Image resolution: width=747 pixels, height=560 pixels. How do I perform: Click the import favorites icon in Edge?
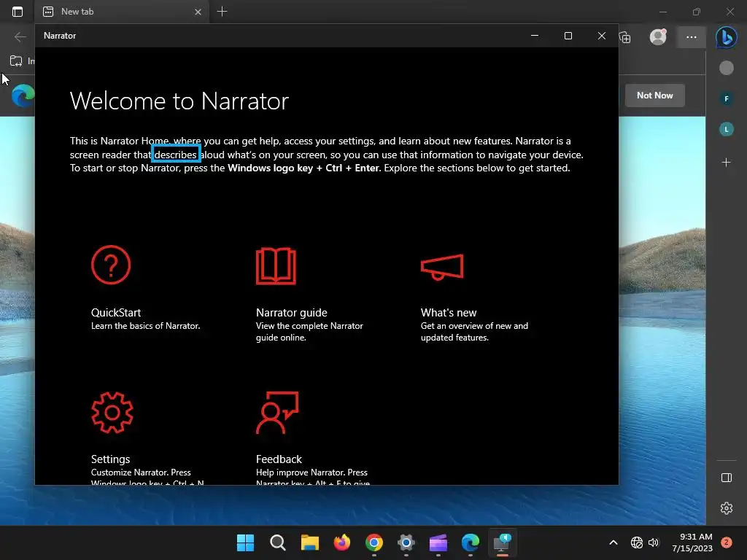pyautogui.click(x=16, y=61)
